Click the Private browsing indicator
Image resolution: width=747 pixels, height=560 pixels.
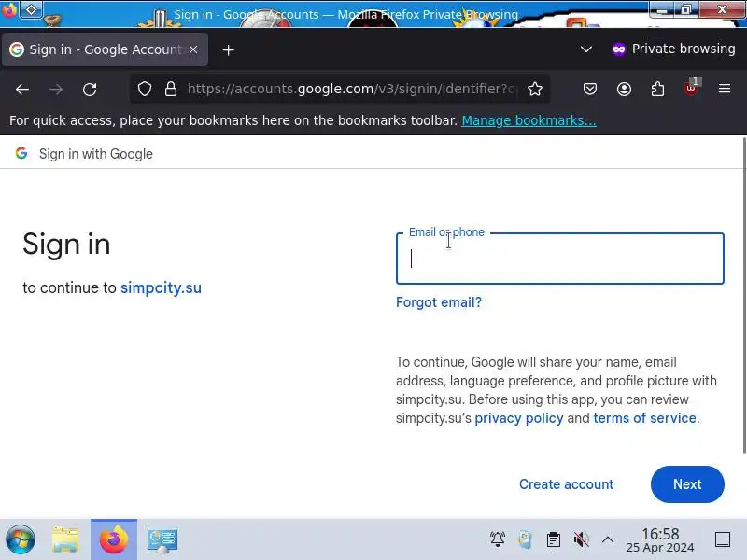[673, 49]
